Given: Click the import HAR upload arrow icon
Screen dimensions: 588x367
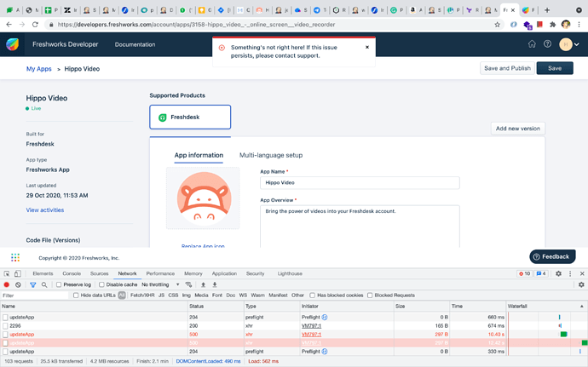Looking at the screenshot, I should click(x=204, y=284).
